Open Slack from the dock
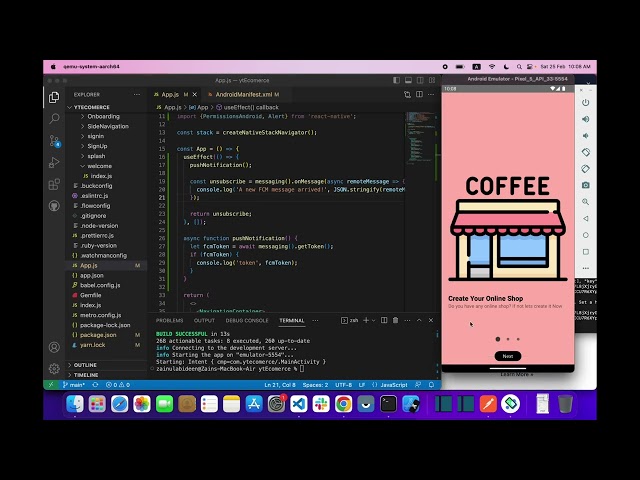This screenshot has height=480, width=640. (x=321, y=404)
